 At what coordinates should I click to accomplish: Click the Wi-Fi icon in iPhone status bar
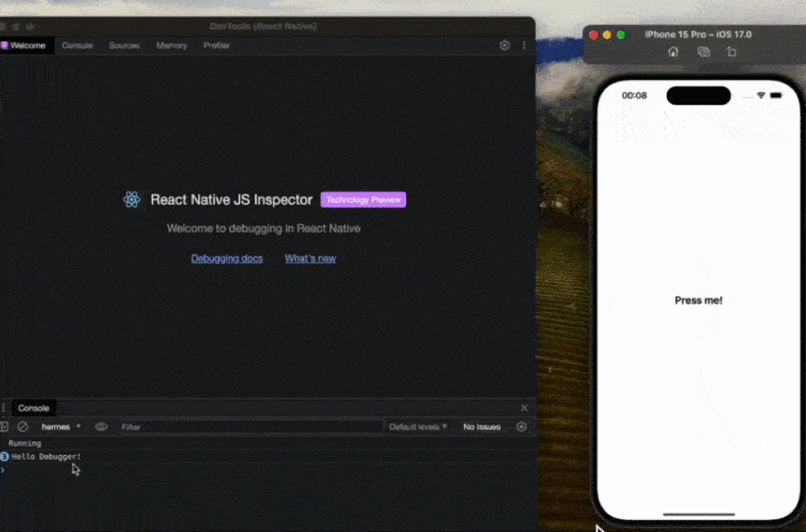[761, 95]
